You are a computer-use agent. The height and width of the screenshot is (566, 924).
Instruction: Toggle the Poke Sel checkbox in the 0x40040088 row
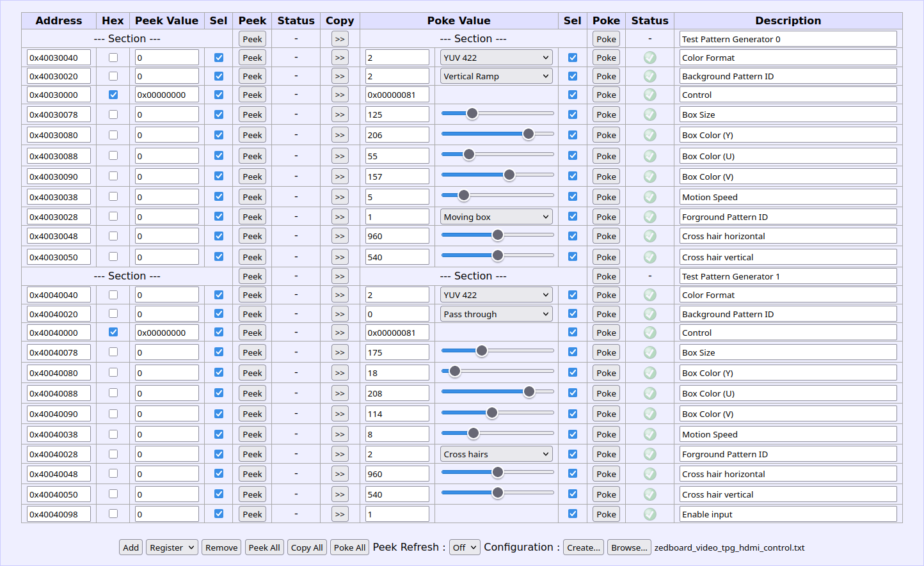pos(573,393)
